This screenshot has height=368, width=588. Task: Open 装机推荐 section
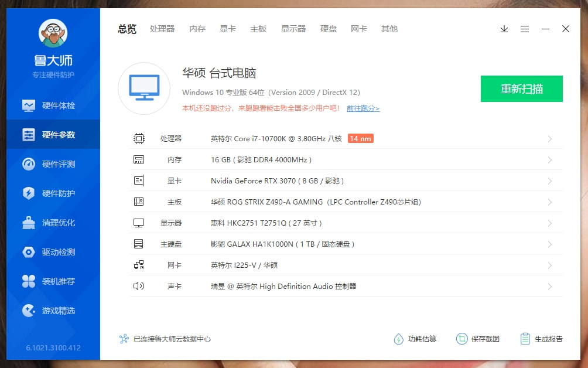pos(53,281)
